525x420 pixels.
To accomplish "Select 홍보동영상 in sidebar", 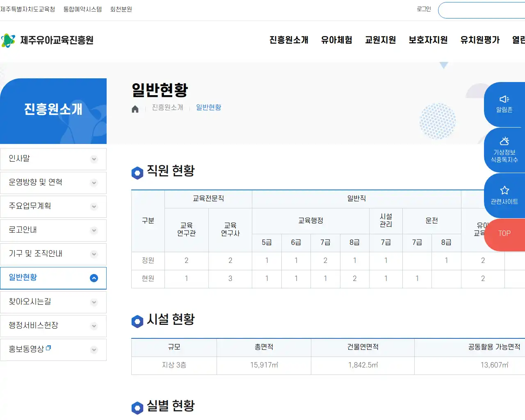I will tap(53, 350).
